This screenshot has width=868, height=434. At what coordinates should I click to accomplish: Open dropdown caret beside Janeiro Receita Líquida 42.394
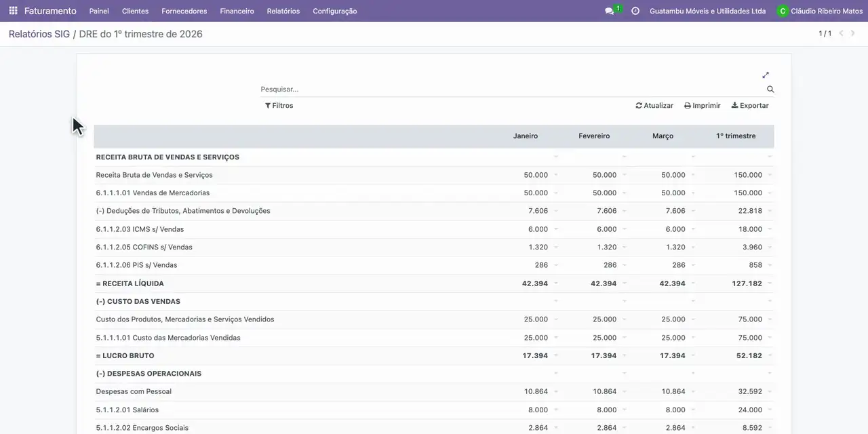[x=555, y=283]
